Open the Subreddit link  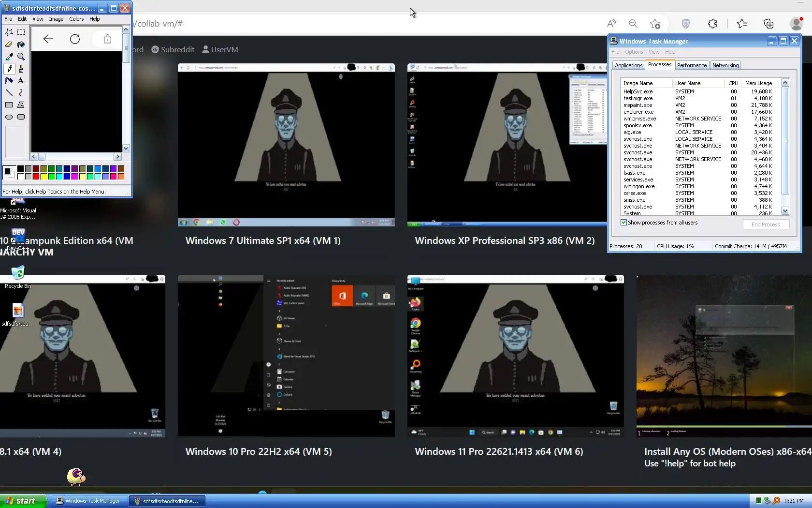(173, 49)
